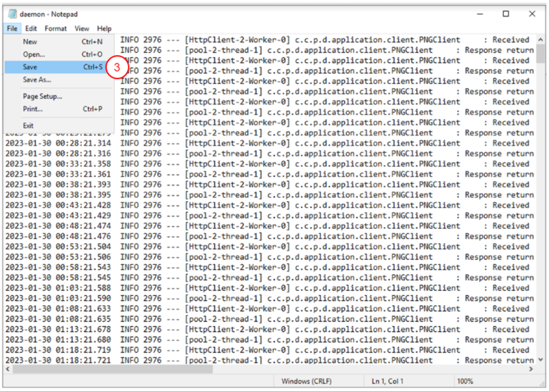Image resolution: width=549 pixels, height=392 pixels.
Task: Click Response return on 00:43:21.429 line
Action: click(499, 216)
